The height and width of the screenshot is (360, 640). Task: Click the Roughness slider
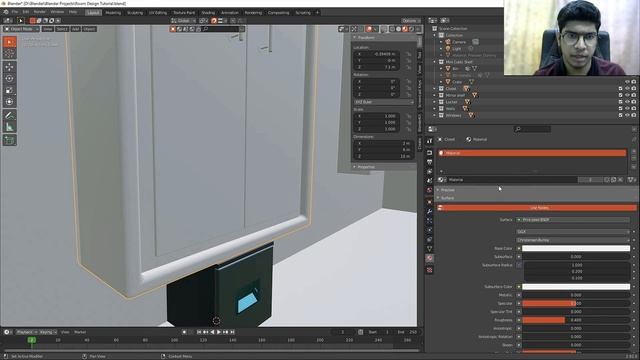(x=576, y=320)
